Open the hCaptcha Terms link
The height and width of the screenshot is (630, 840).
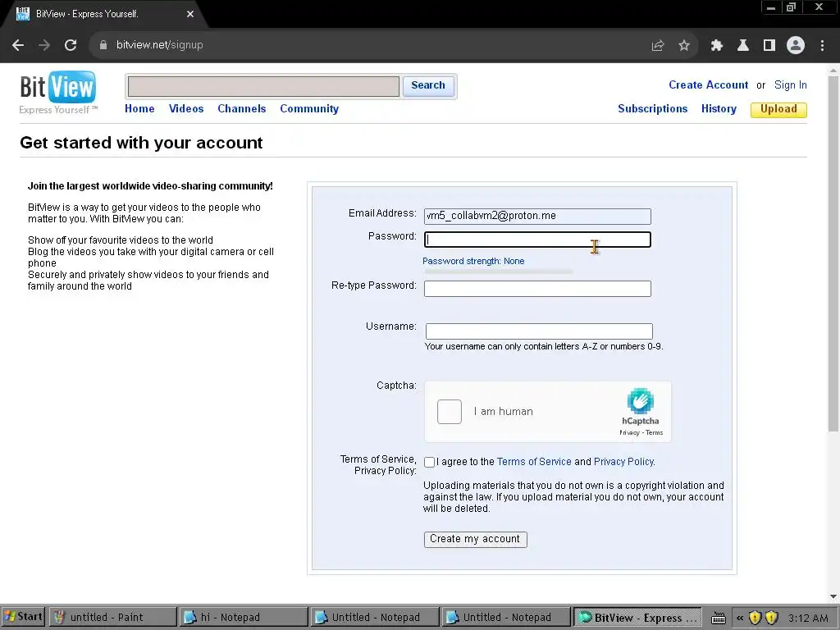tap(654, 433)
